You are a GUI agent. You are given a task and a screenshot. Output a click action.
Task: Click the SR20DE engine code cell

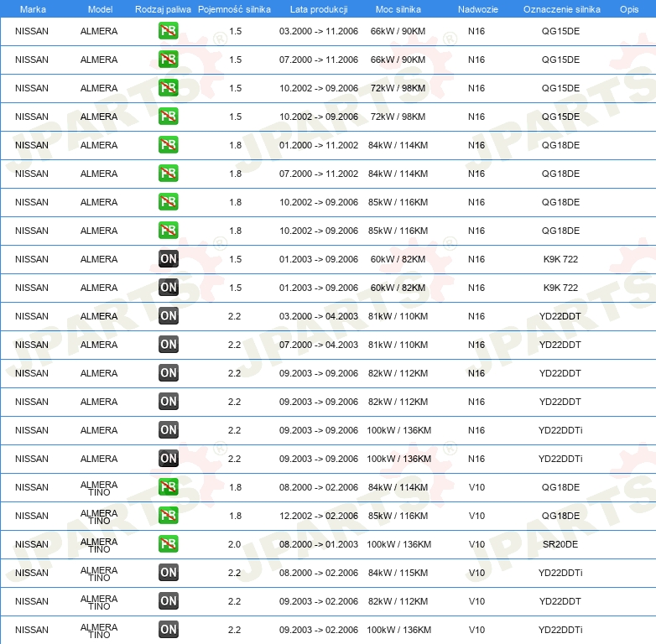coord(560,544)
